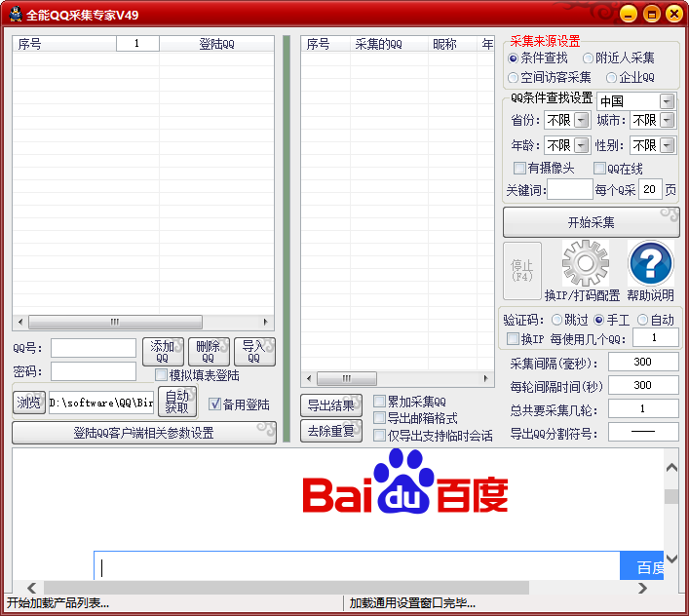The width and height of the screenshot is (689, 616).
Task: Click the 总共要采集几轮 field
Action: [643, 408]
